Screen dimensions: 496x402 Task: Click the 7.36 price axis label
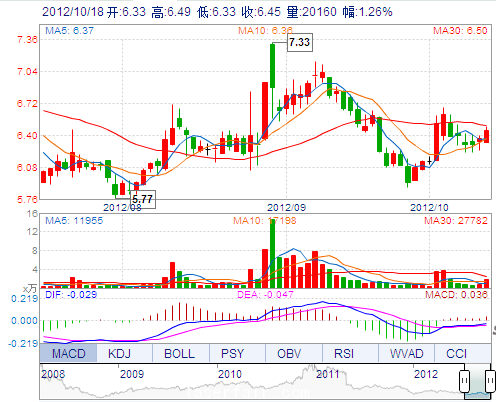click(x=27, y=40)
